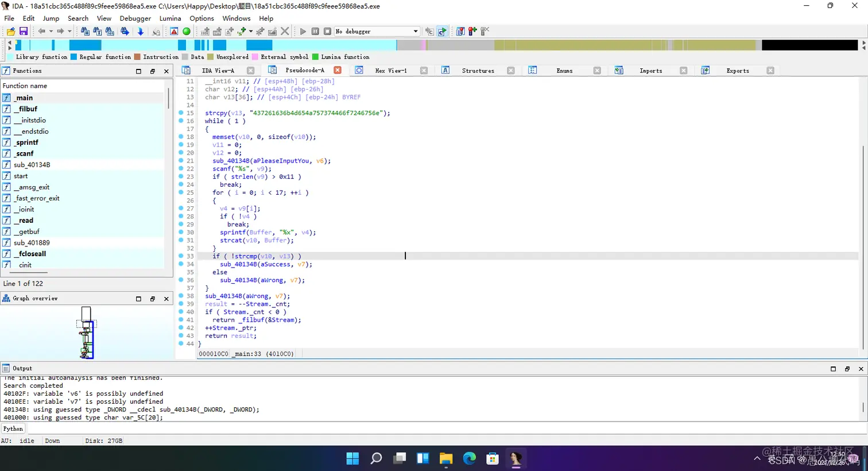
Task: Toggle breakpoint dot on line 33
Action: pyautogui.click(x=181, y=256)
